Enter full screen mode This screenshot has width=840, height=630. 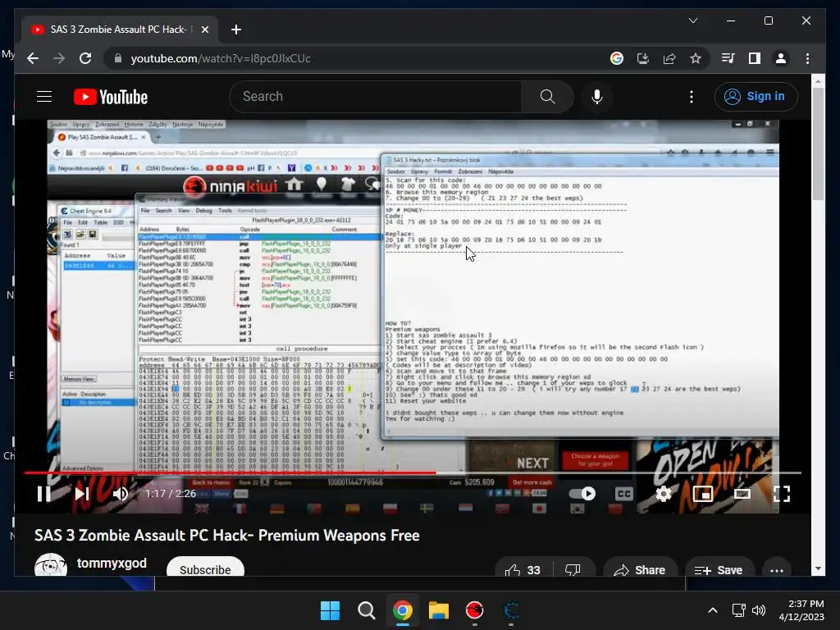point(782,493)
